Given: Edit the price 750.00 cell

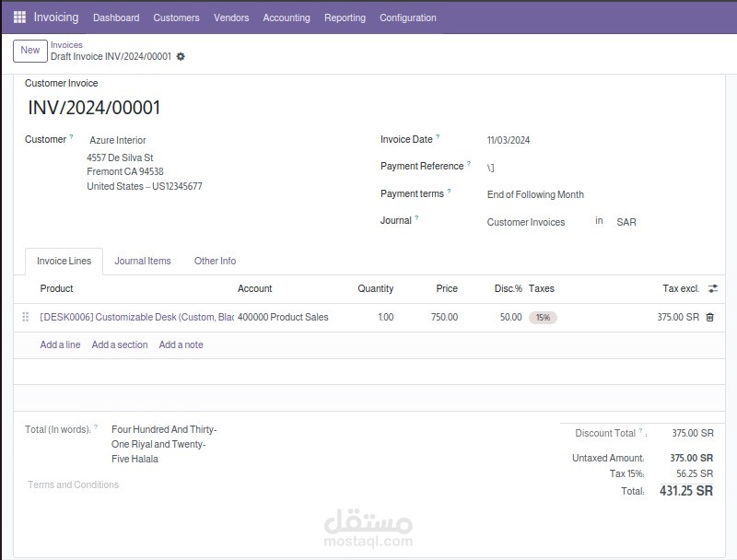Looking at the screenshot, I should (444, 317).
